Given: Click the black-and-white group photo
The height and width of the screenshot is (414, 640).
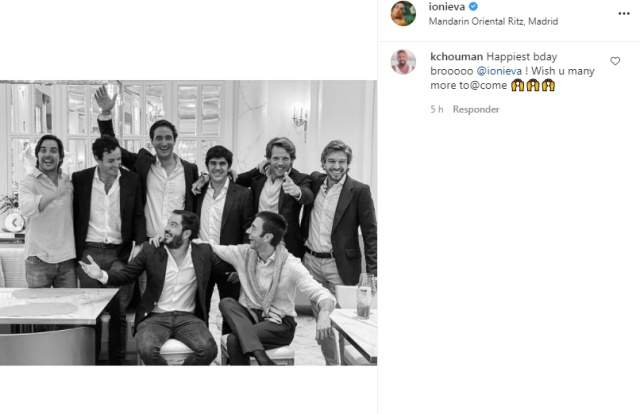Looking at the screenshot, I should [189, 223].
